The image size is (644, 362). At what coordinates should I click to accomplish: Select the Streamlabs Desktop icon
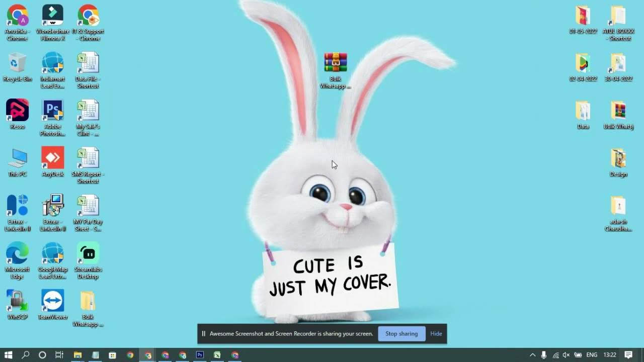(88, 261)
